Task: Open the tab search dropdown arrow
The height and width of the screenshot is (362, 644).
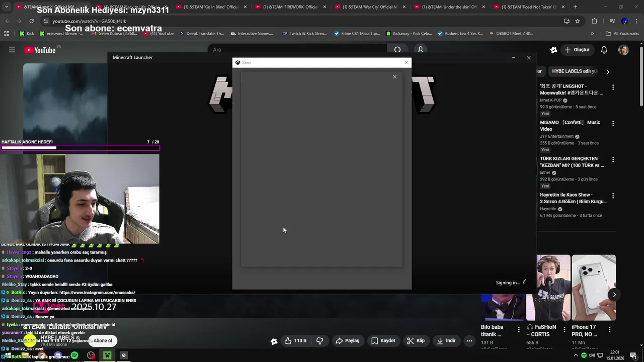Action: coord(7,7)
